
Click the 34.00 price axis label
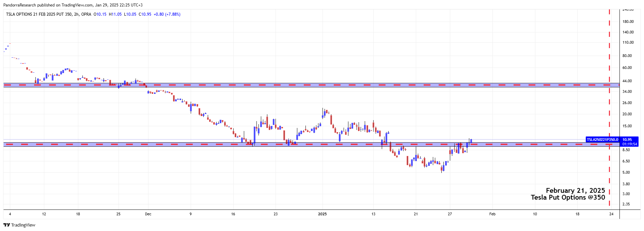(x=627, y=91)
